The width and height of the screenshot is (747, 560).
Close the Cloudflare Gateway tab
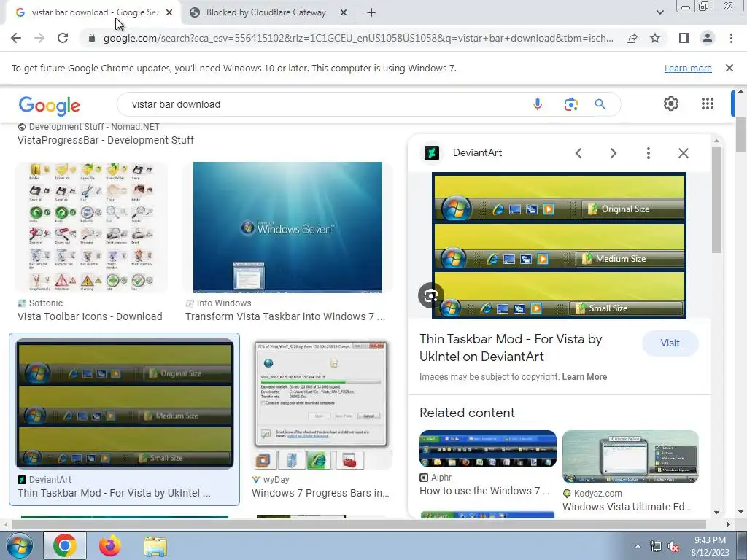pyautogui.click(x=343, y=12)
